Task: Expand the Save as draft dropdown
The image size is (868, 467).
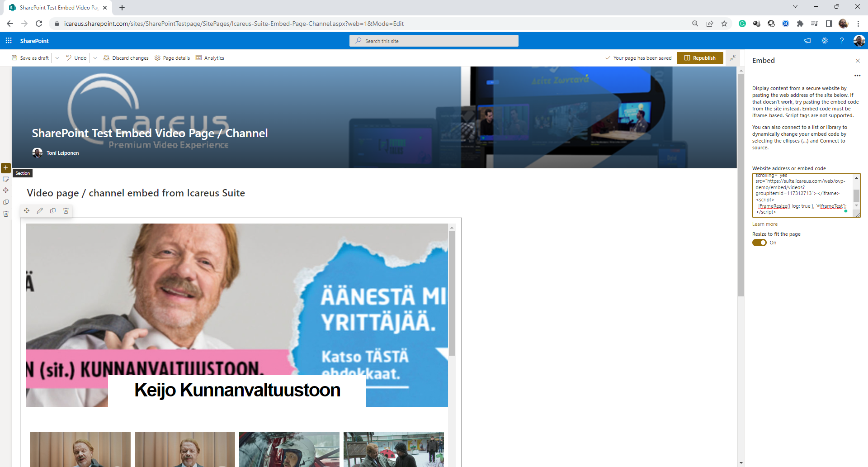Action: coord(57,58)
